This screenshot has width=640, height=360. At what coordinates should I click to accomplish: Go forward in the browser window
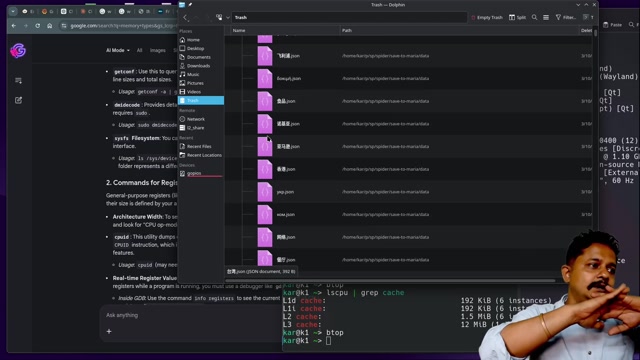point(26,26)
